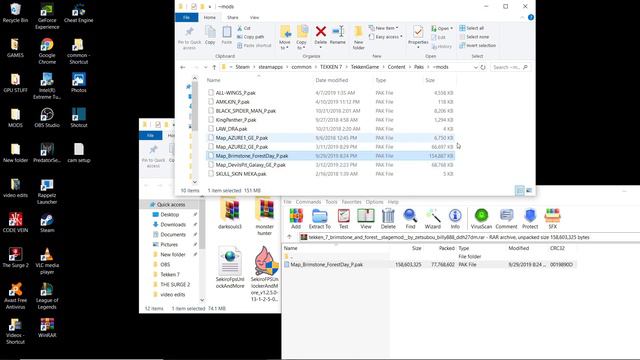
Task: Click Select none in the ribbon
Action: (x=474, y=37)
